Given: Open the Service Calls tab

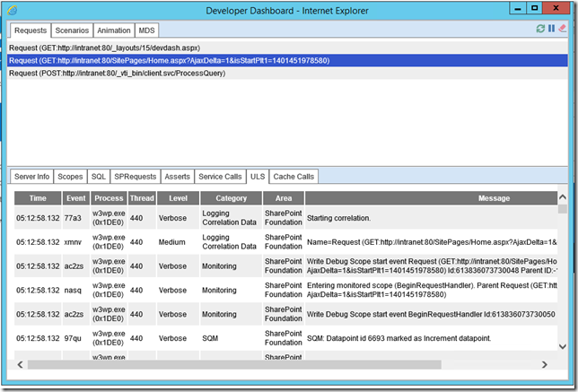Looking at the screenshot, I should (220, 177).
